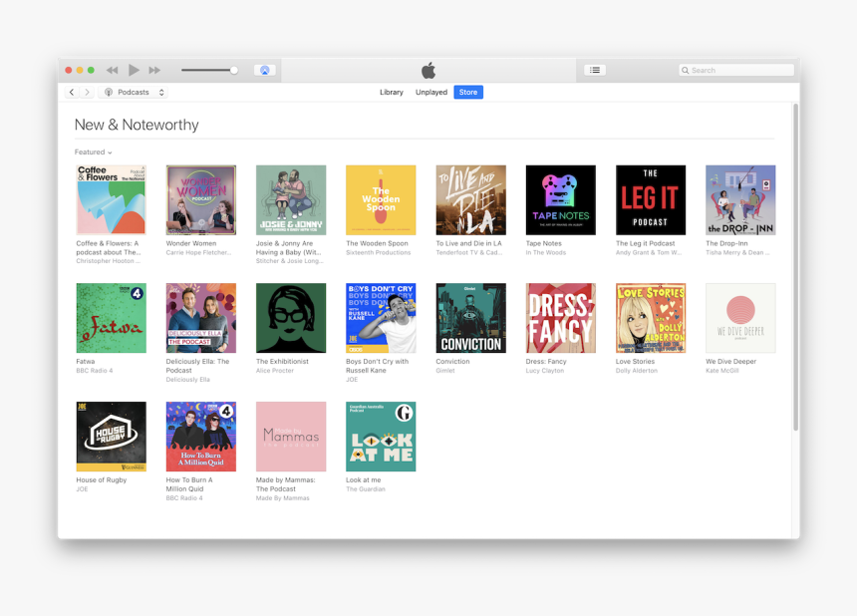Open the Podcasts media type dropdown
857x616 pixels.
[x=134, y=93]
